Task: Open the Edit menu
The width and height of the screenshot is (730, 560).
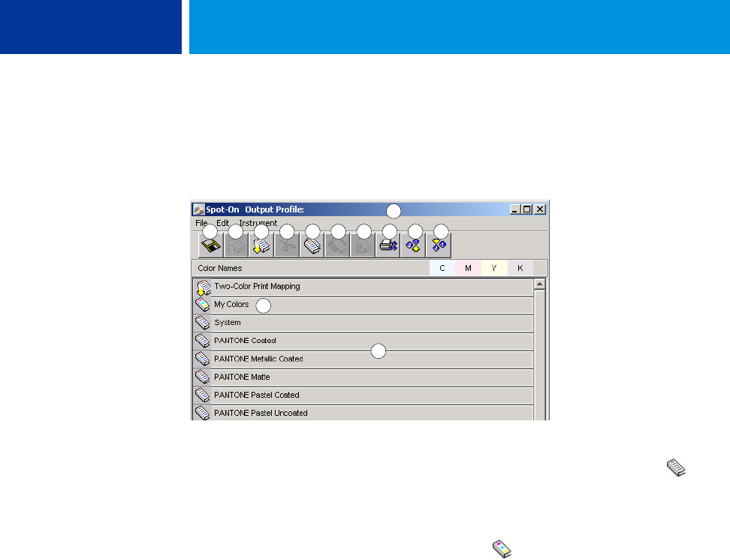Action: pos(222,223)
